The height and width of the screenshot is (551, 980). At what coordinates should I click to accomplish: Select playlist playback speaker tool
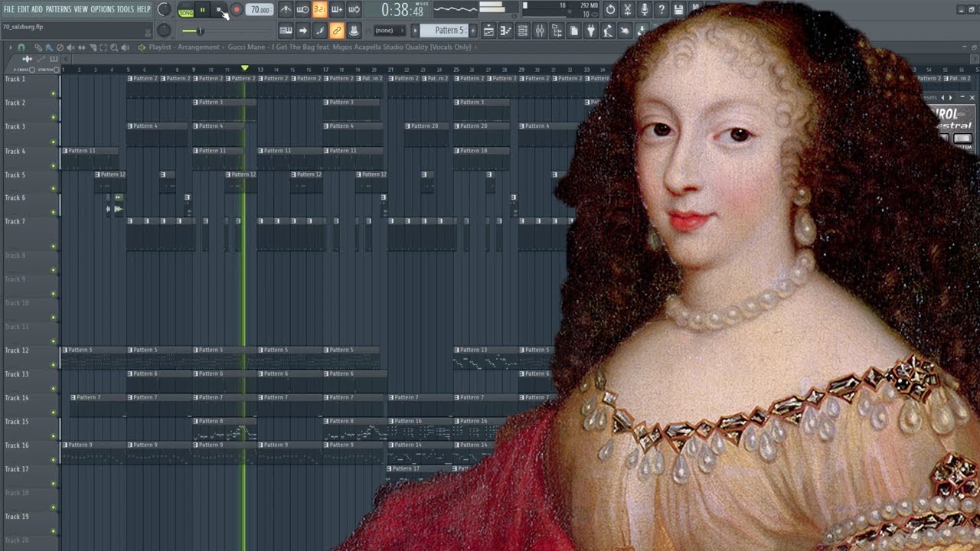pos(125,47)
